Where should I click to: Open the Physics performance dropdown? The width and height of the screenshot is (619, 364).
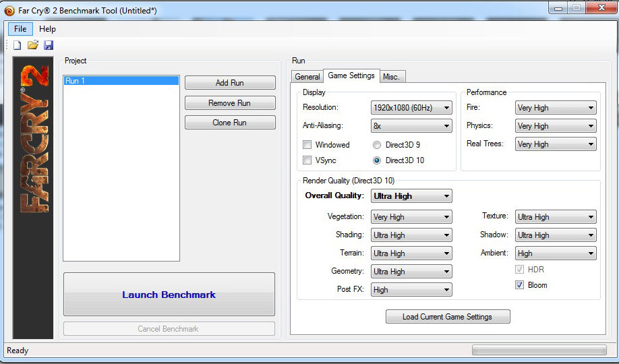(x=556, y=126)
